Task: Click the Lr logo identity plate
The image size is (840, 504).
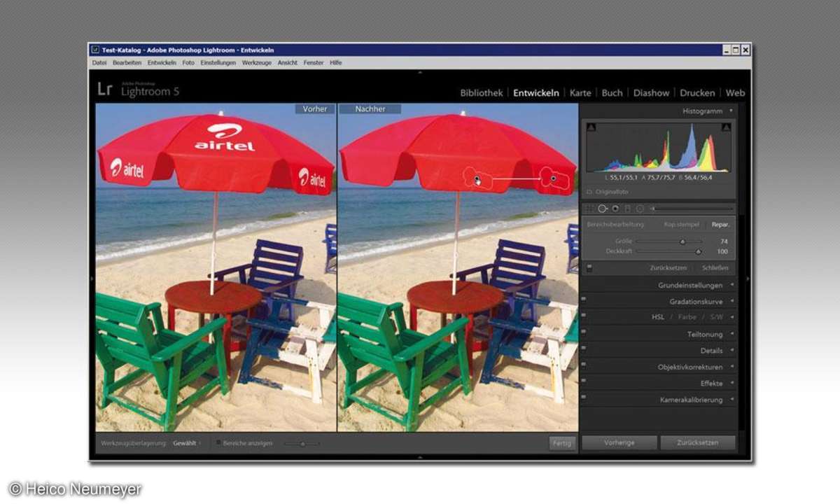Action: click(105, 89)
